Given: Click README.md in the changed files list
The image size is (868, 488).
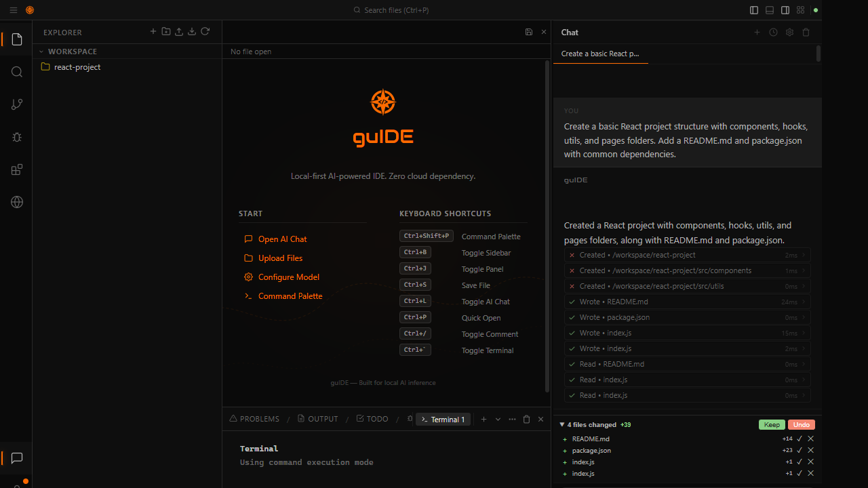Looking at the screenshot, I should pos(591,439).
